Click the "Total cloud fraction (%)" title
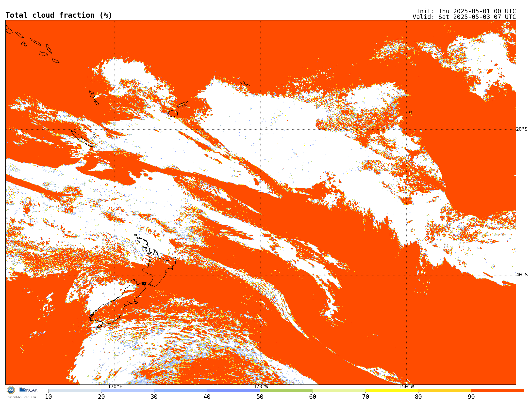The image size is (532, 400). 59,15
